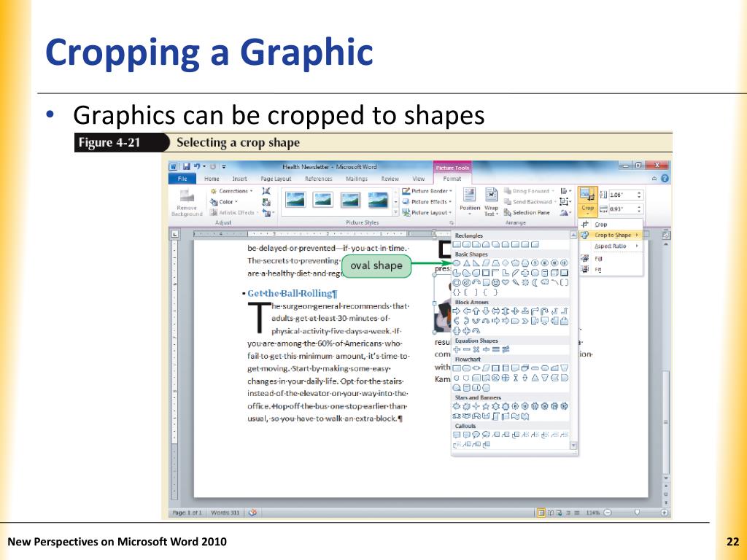
Task: Open the Selection Pane
Action: [527, 212]
